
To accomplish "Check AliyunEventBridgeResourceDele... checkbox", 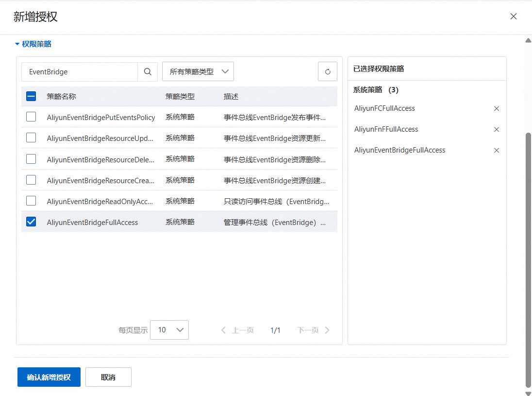I will (31, 159).
